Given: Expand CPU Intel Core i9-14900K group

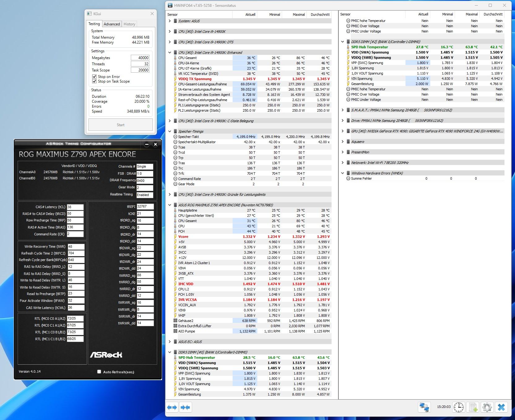Looking at the screenshot, I should (170, 32).
